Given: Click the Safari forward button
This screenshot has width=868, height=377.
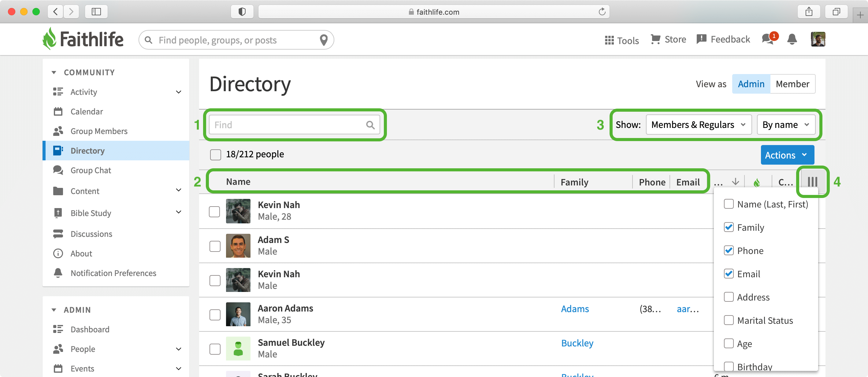Looking at the screenshot, I should coord(71,11).
